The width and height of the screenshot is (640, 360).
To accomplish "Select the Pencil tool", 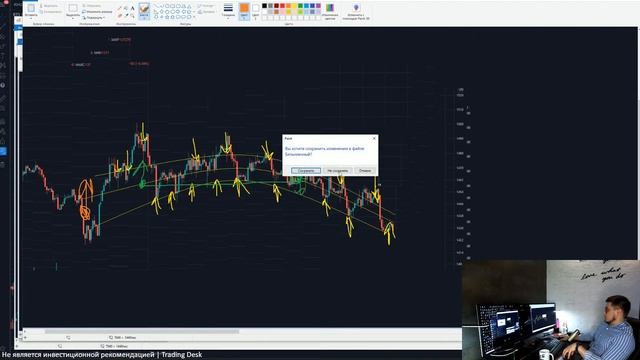I will coord(120,8).
